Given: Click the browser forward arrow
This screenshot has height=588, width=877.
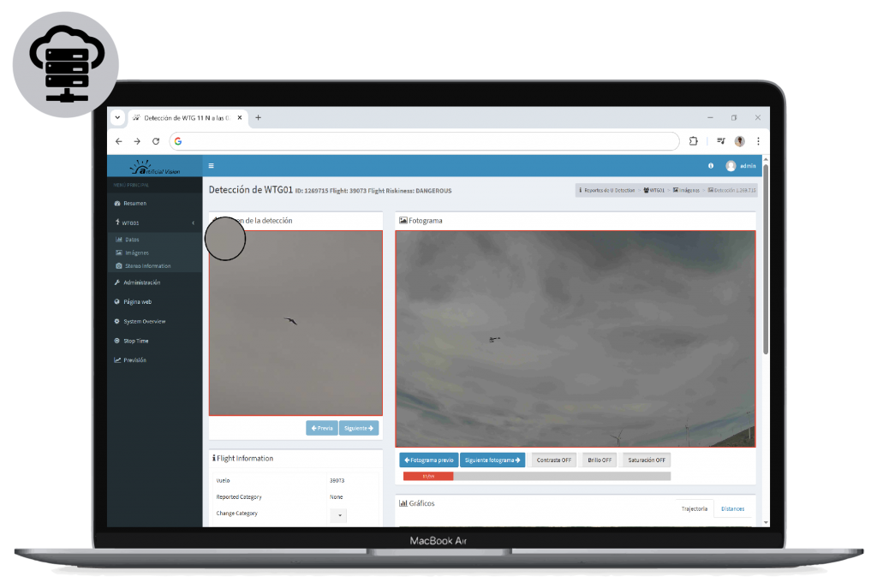Looking at the screenshot, I should [x=137, y=141].
